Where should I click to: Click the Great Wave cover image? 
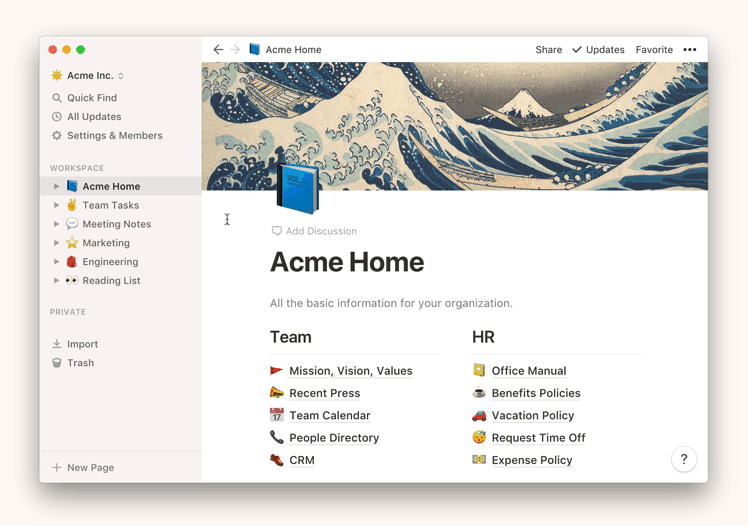click(455, 126)
